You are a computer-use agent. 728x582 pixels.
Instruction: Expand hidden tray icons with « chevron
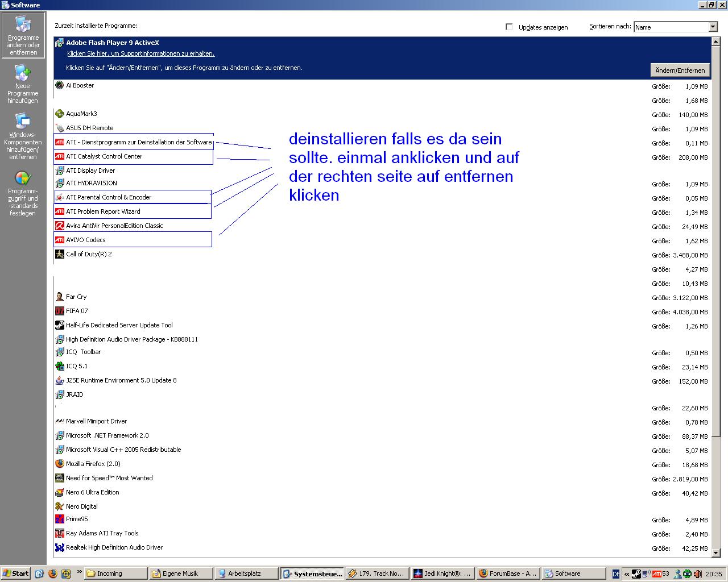pos(627,574)
